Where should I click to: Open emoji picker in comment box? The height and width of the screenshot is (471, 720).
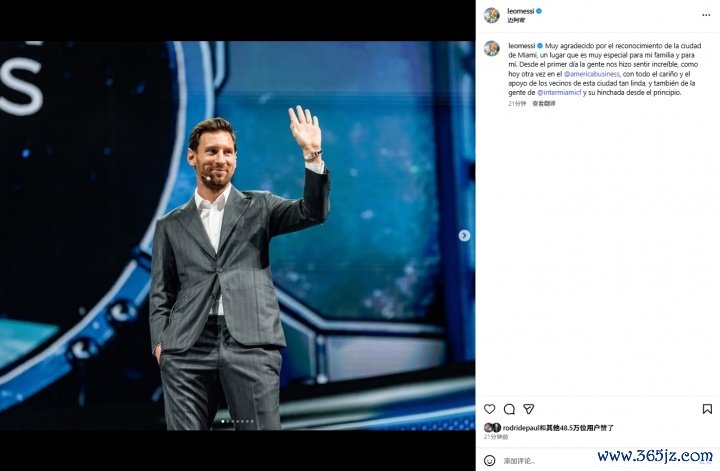pos(489,460)
